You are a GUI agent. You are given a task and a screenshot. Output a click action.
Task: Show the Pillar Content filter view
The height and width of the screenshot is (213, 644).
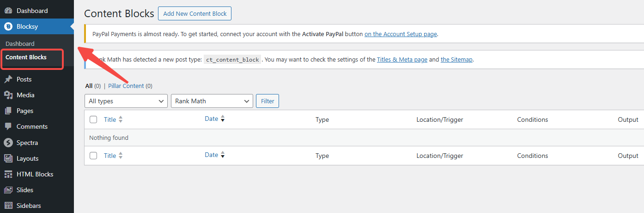(126, 86)
